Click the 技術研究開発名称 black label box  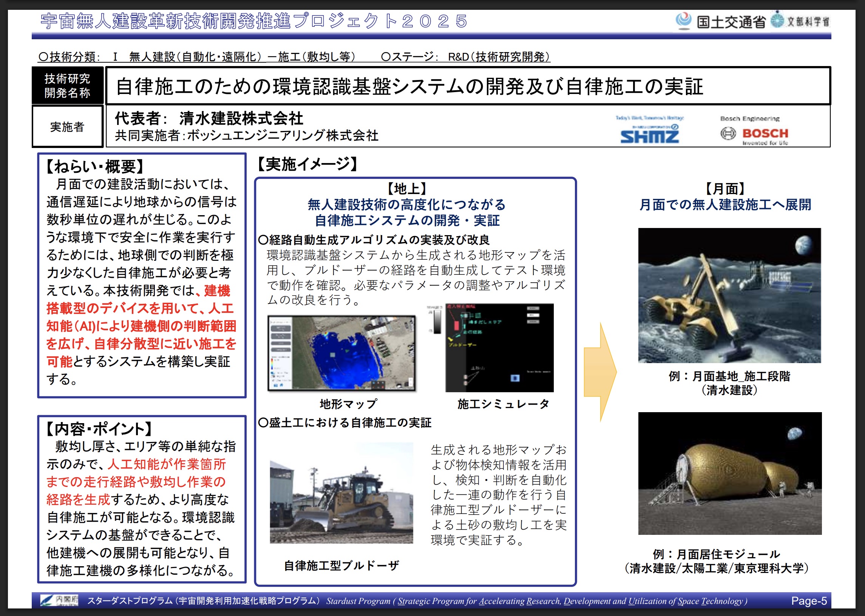pyautogui.click(x=67, y=86)
